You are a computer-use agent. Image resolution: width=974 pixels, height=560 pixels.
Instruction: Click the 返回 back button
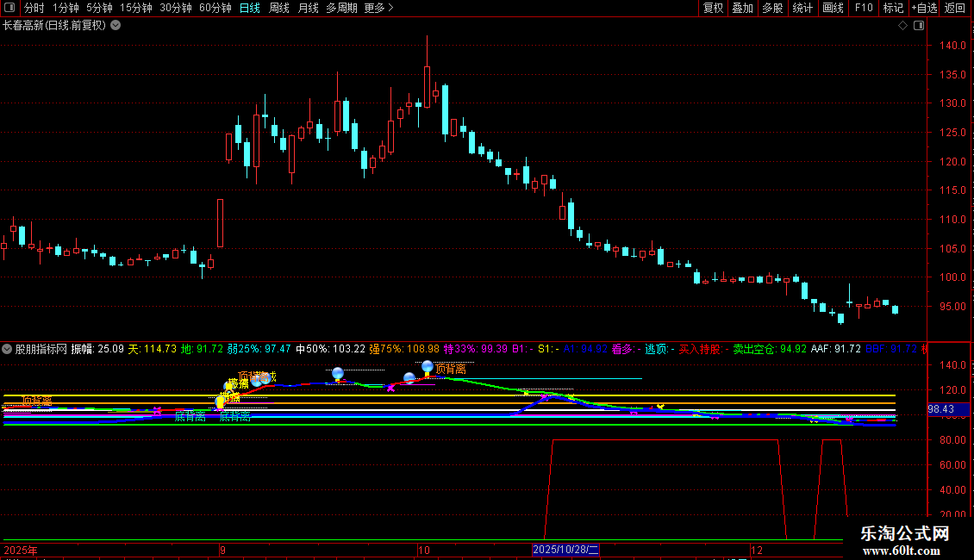(x=955, y=8)
